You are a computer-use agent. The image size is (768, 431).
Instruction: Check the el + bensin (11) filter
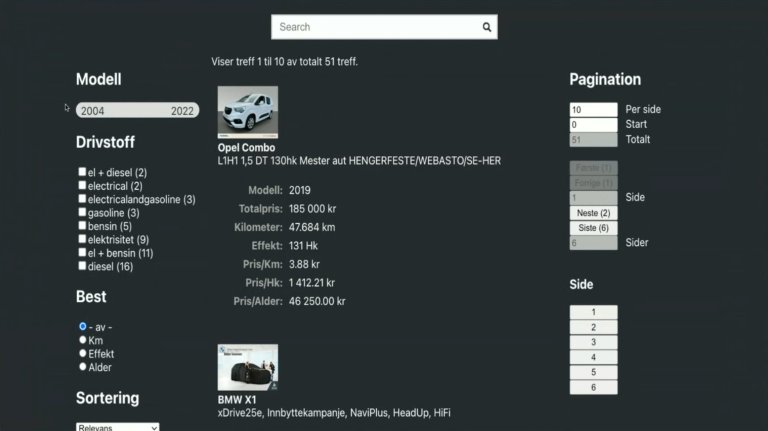click(x=82, y=252)
